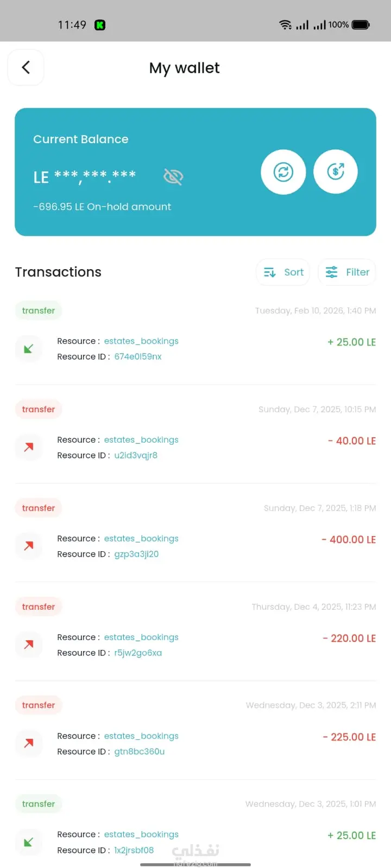The height and width of the screenshot is (868, 391).
Task: Tap outgoing red arrow for gzp3a3ji20
Action: pyautogui.click(x=29, y=546)
